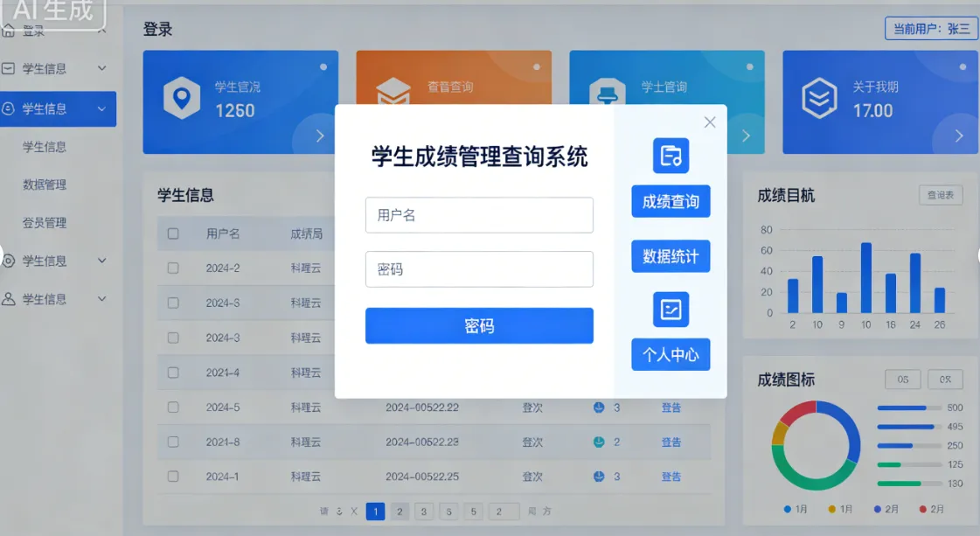The height and width of the screenshot is (536, 980).
Task: Click the clipboard icon above 成绩查询 button
Action: pyautogui.click(x=671, y=157)
